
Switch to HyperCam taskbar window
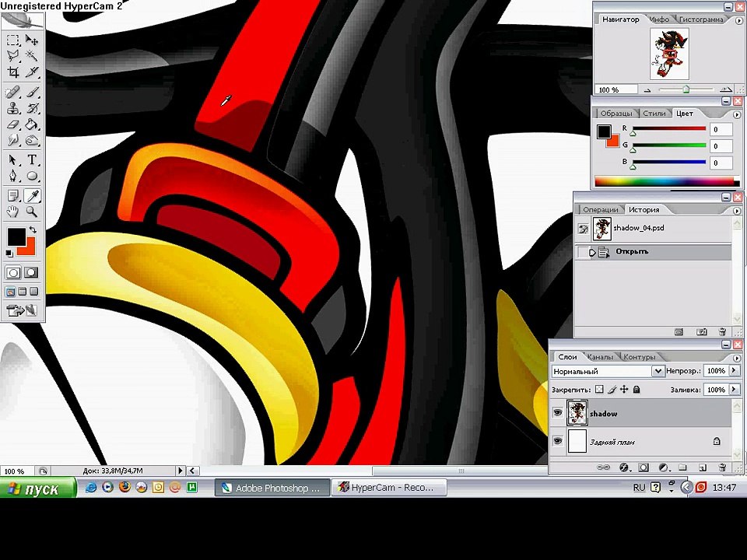coord(389,488)
